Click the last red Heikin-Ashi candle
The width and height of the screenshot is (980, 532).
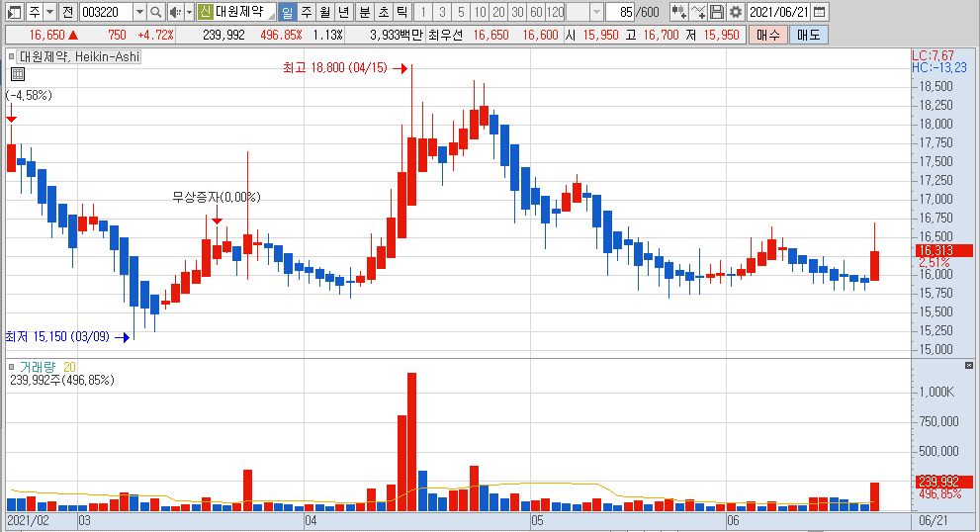click(x=874, y=266)
